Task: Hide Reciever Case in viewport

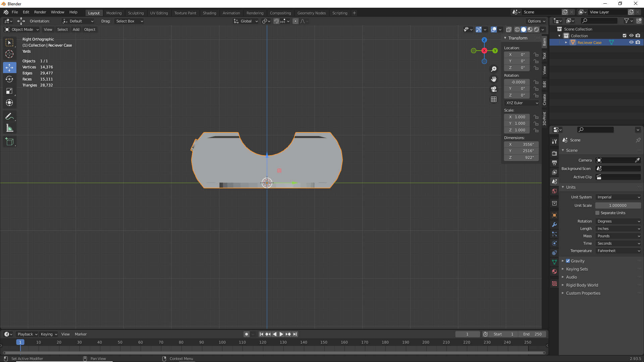Action: (x=631, y=43)
